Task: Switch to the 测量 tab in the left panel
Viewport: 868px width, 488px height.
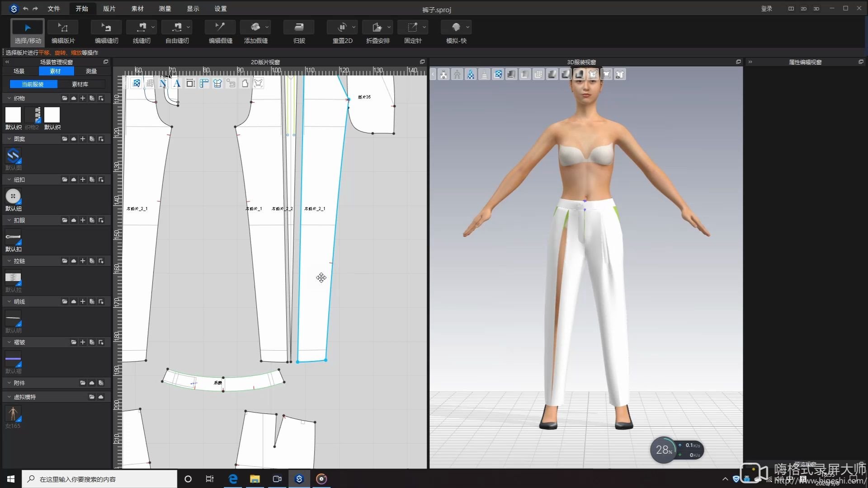Action: (x=90, y=71)
